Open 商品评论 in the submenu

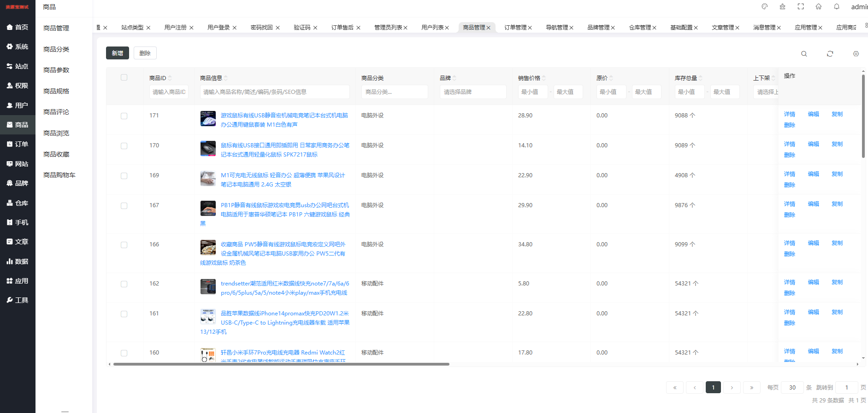click(56, 112)
